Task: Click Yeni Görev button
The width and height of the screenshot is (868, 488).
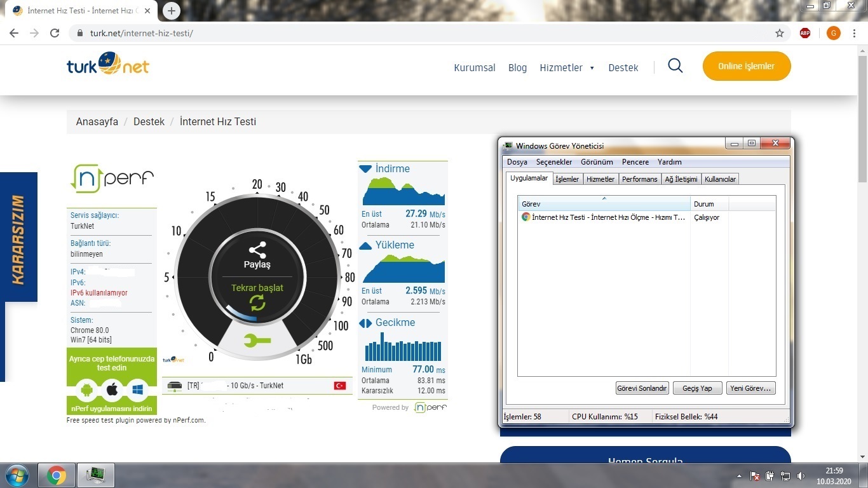Action: [x=750, y=388]
